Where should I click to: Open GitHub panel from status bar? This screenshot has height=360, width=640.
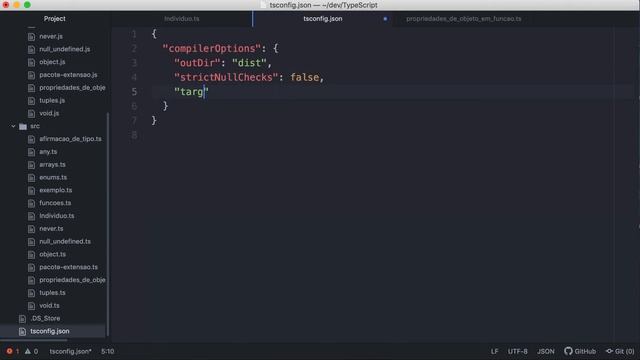click(x=580, y=351)
